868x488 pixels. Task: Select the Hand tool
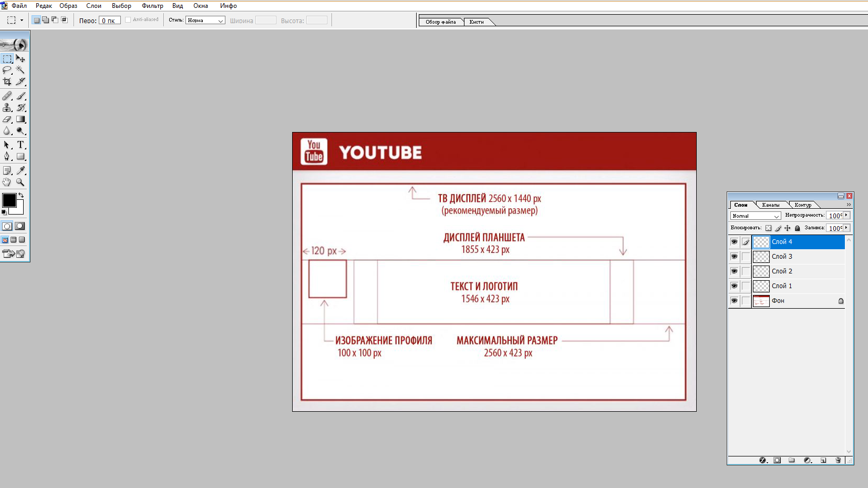(7, 182)
